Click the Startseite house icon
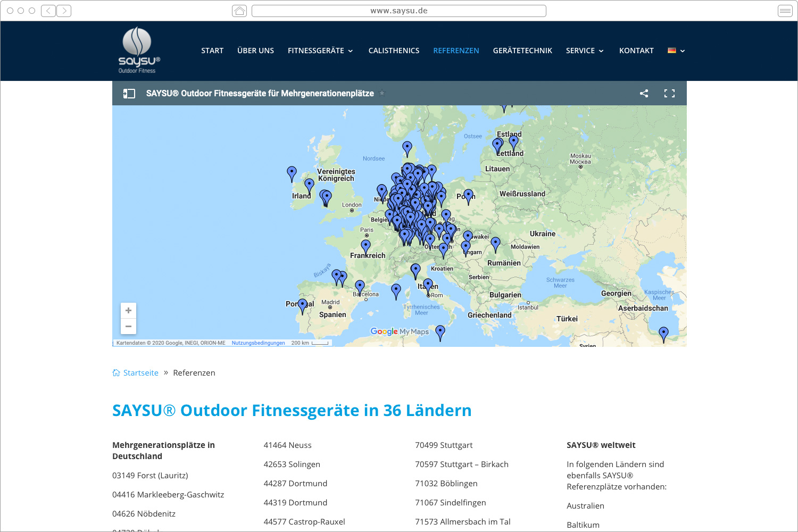The image size is (798, 532). [x=116, y=372]
